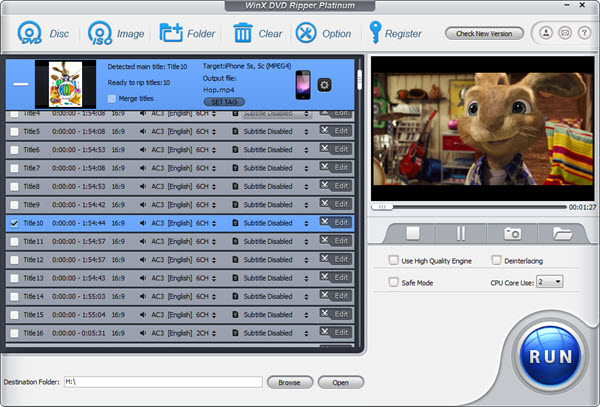Image resolution: width=600 pixels, height=407 pixels.
Task: Select the Title11 row text
Action: click(x=34, y=241)
